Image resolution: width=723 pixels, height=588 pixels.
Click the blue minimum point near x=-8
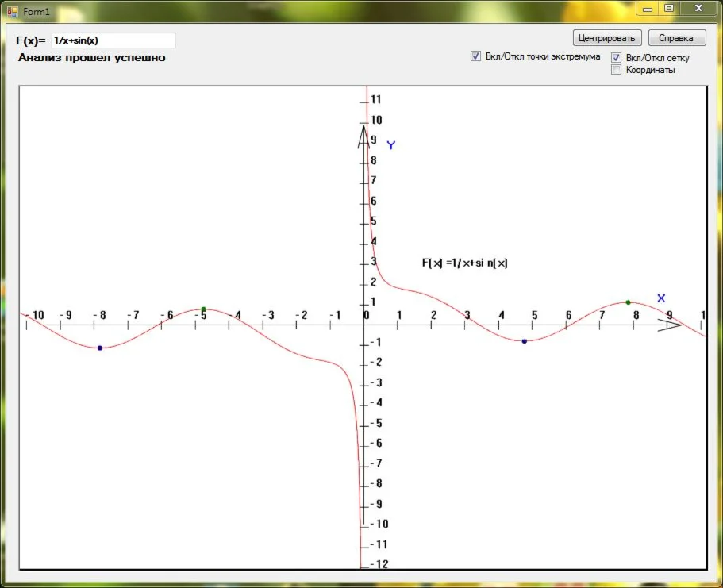(100, 348)
